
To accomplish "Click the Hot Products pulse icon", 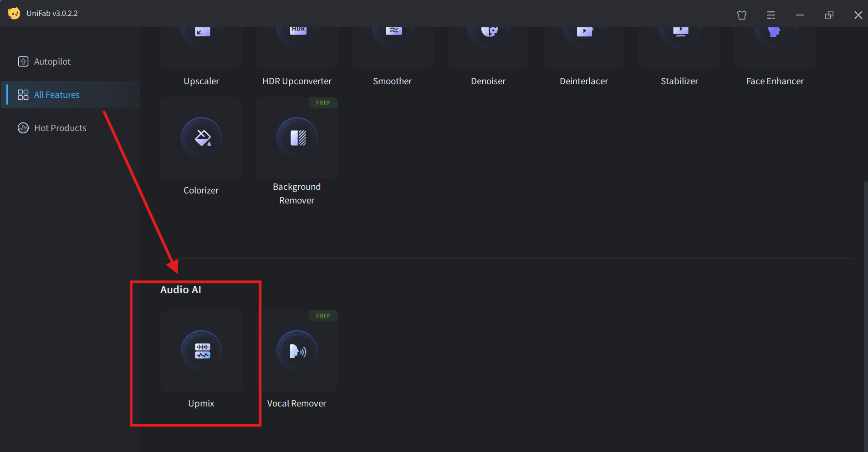I will 23,128.
